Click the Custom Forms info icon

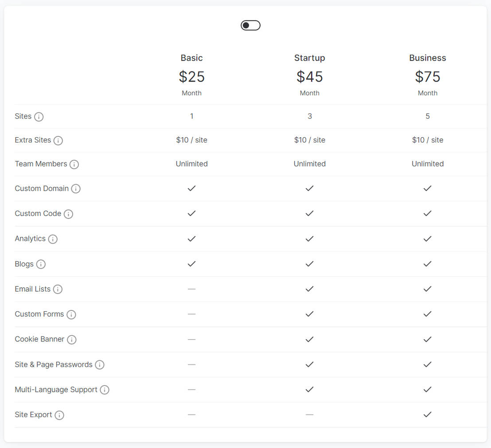click(71, 314)
